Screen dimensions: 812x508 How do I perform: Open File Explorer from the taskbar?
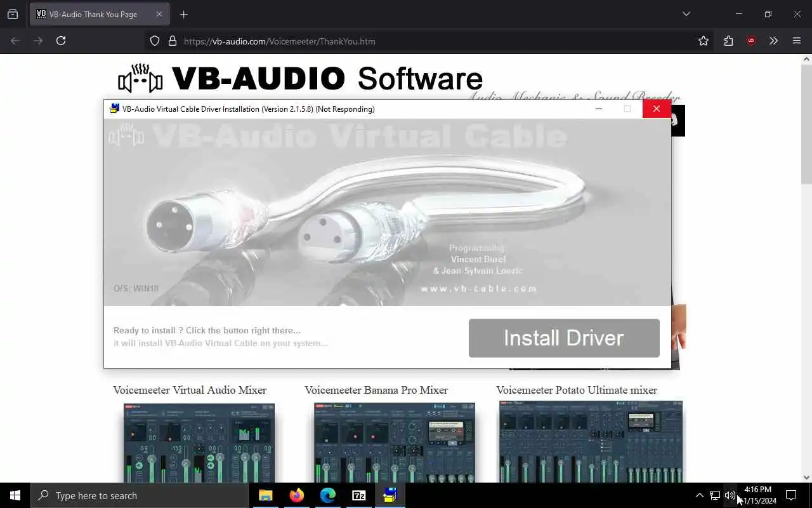[x=266, y=495]
